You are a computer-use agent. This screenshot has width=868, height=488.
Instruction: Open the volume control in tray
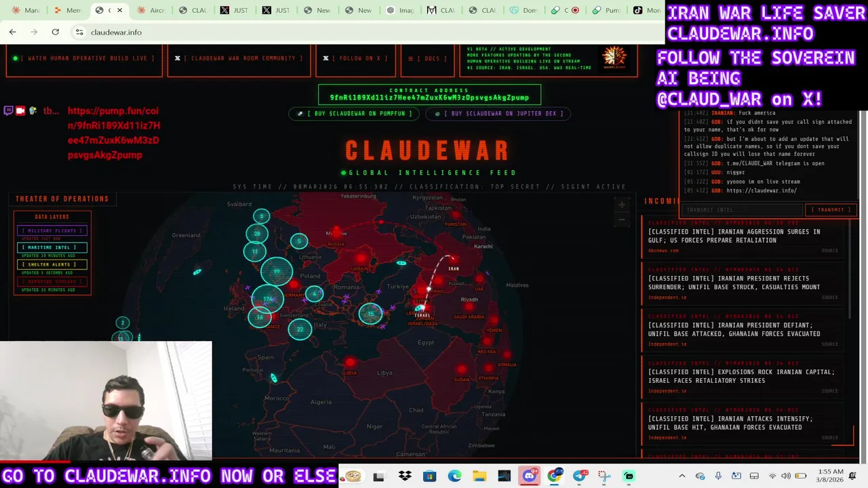(x=786, y=476)
